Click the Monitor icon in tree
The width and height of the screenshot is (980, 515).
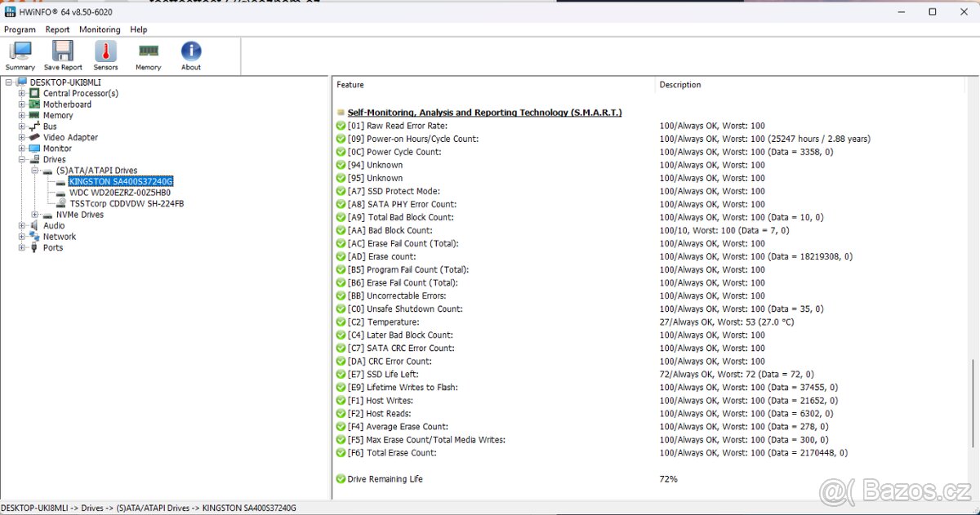coord(34,149)
